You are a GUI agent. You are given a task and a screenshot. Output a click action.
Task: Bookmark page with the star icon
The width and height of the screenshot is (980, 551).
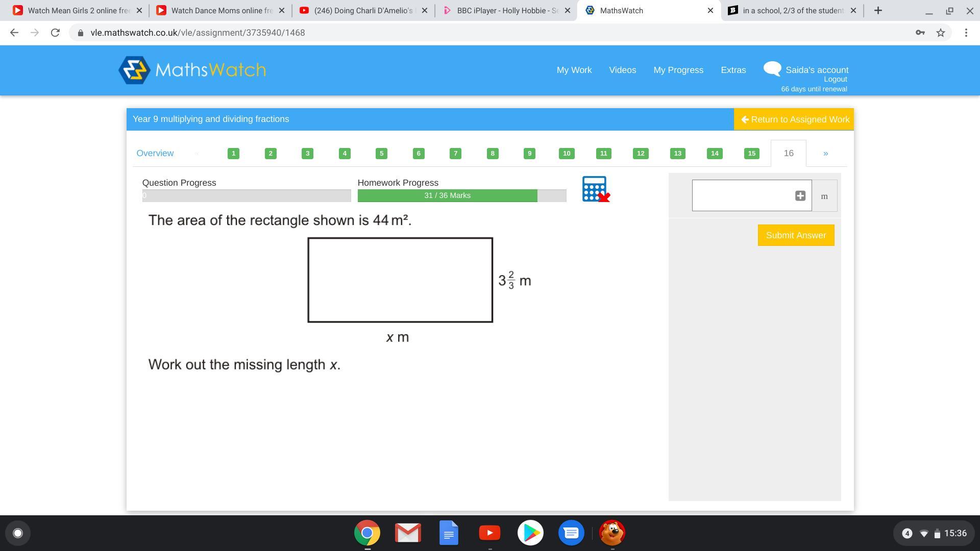(x=941, y=33)
